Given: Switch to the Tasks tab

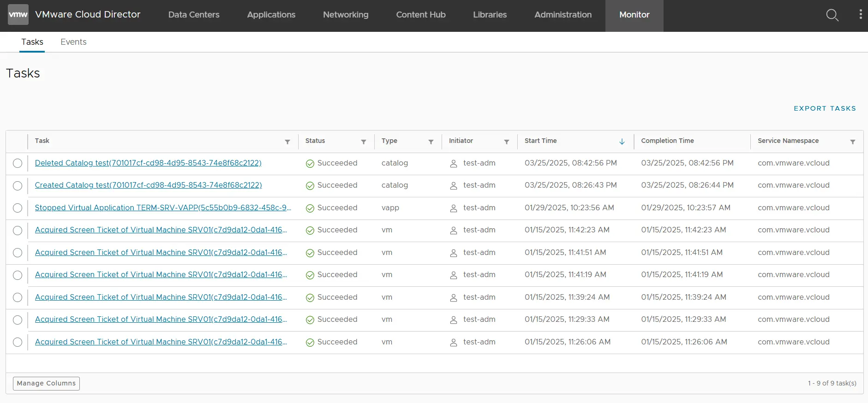Looking at the screenshot, I should coord(32,42).
